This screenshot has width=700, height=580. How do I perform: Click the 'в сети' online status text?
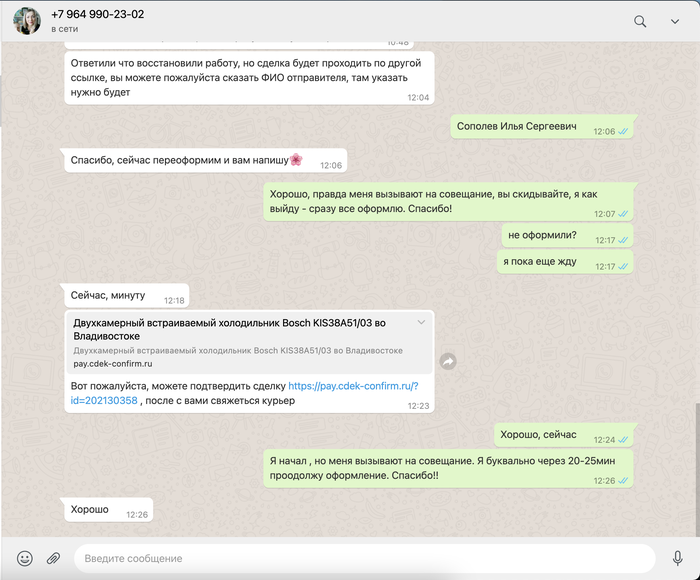point(68,29)
